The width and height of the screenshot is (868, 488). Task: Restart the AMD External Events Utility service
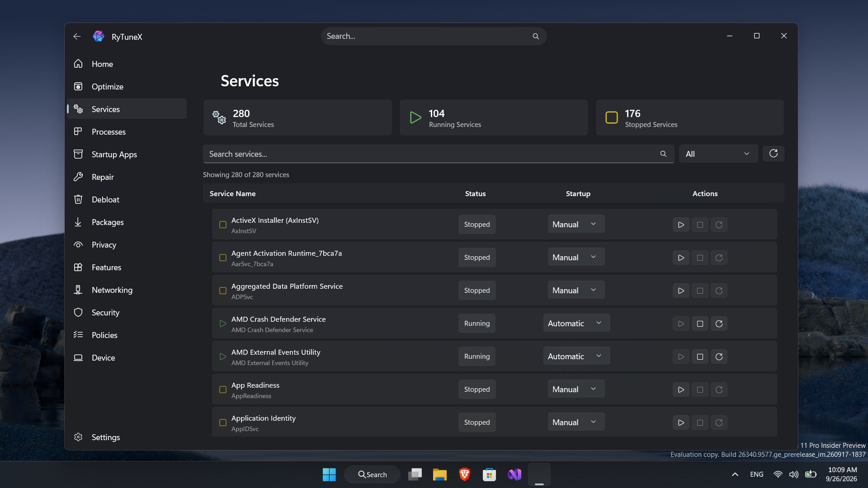coord(719,357)
